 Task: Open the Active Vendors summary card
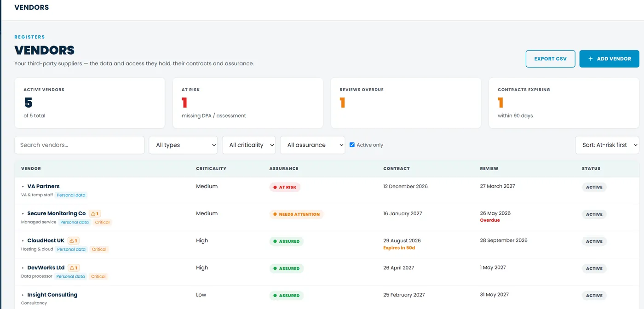90,103
